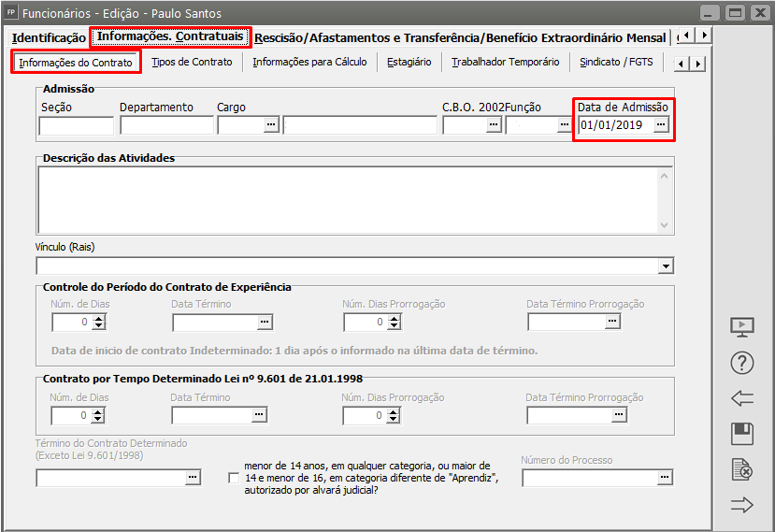The height and width of the screenshot is (532, 775).
Task: Open Data de Admissão date picker button
Action: click(x=661, y=125)
